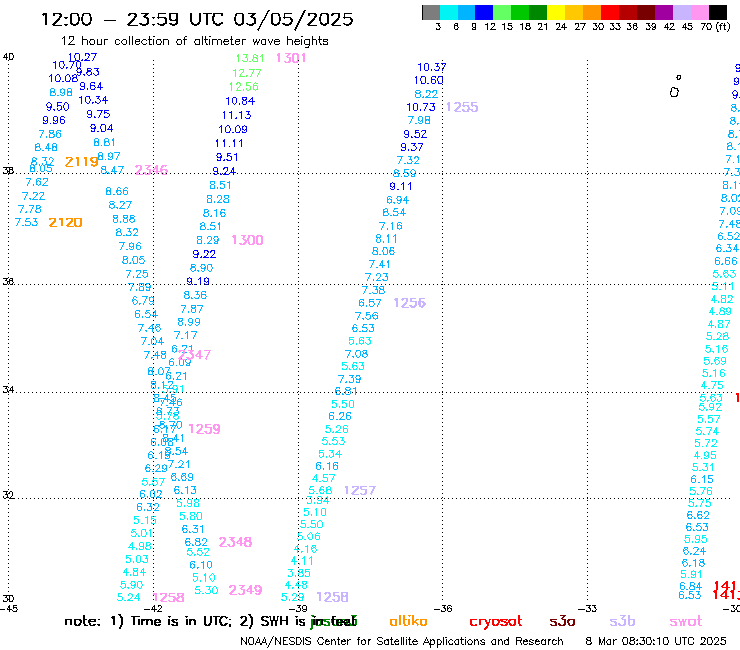Click the pink swot time stamp 2346
This screenshot has width=740, height=650.
click(x=151, y=170)
